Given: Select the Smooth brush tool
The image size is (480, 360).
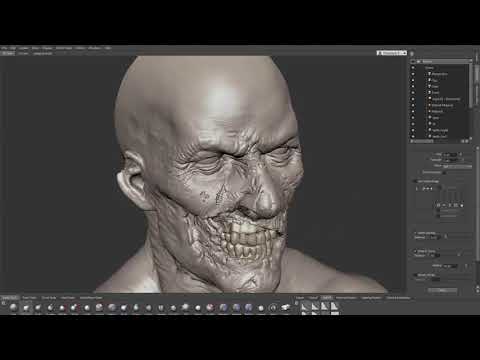Looking at the screenshot, I should pos(26,308).
